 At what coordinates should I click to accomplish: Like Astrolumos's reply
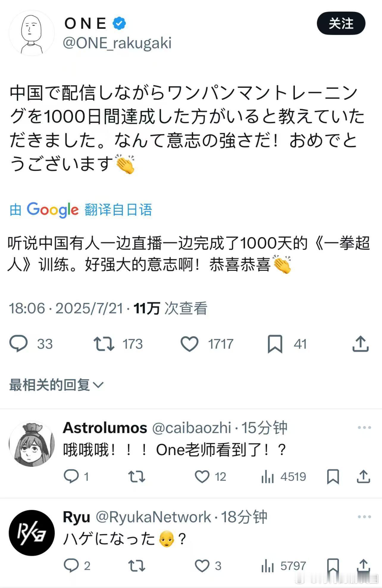202,477
